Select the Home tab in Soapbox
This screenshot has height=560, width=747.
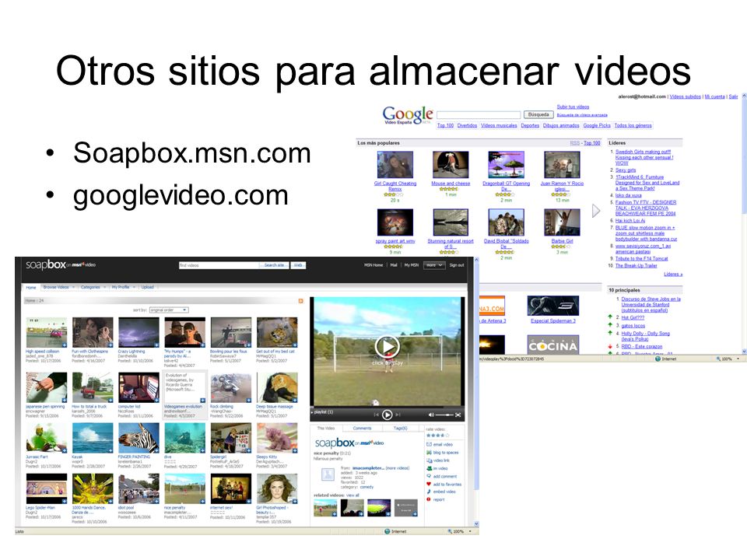(31, 287)
